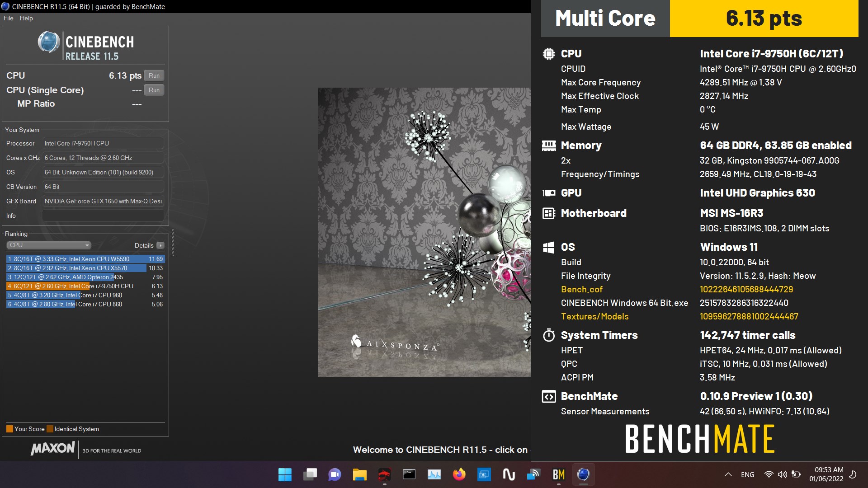Screen dimensions: 868x488
Task: Open the blue square taskbar app
Action: point(484,474)
